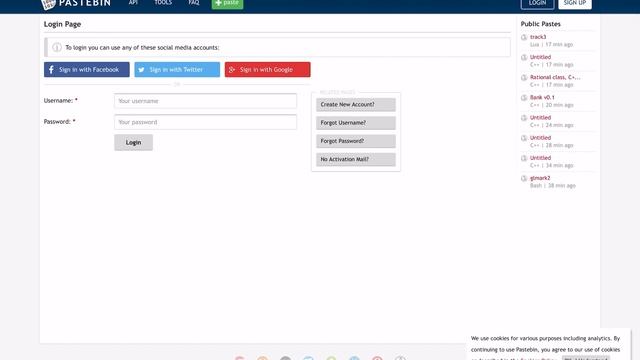Click the Google plus icon

(232, 70)
